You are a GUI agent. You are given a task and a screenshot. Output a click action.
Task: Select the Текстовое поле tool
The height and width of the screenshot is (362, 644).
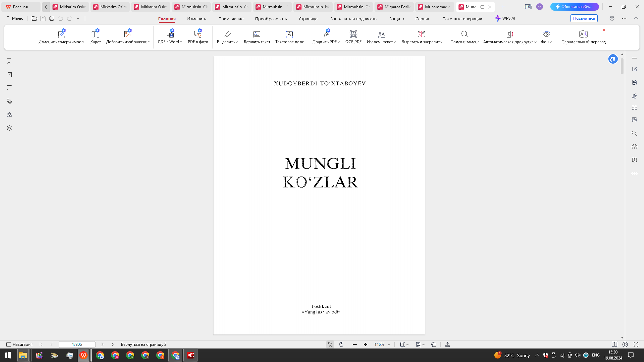coord(289,37)
